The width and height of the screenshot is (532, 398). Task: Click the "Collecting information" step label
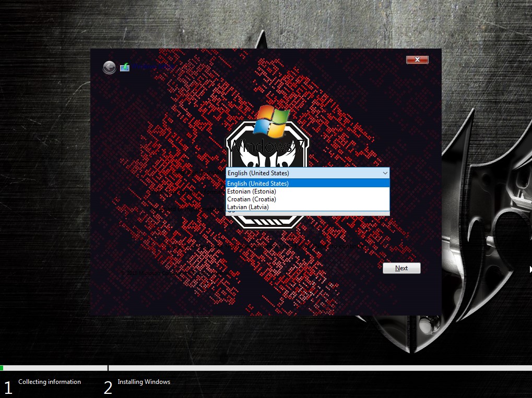click(x=50, y=382)
